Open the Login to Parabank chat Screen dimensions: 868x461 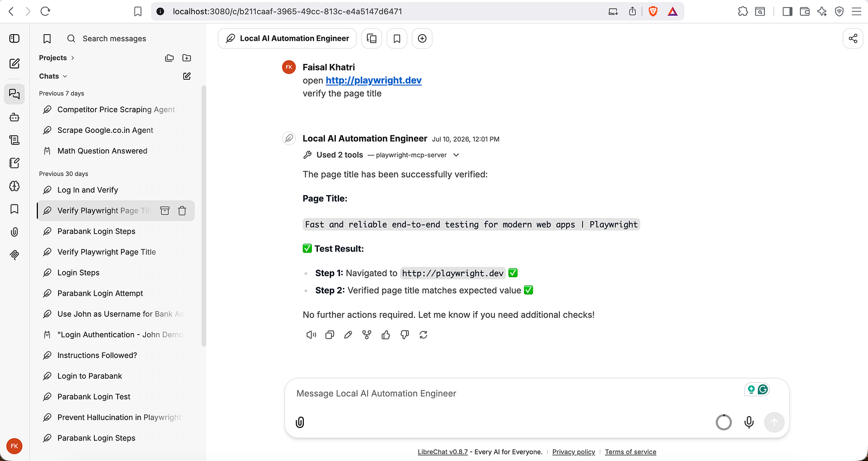tap(116, 376)
